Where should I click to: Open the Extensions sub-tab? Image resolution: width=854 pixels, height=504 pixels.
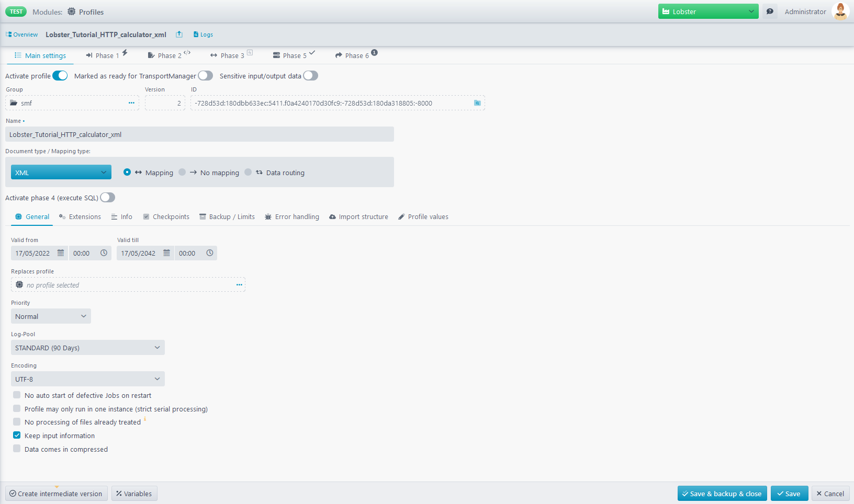80,216
